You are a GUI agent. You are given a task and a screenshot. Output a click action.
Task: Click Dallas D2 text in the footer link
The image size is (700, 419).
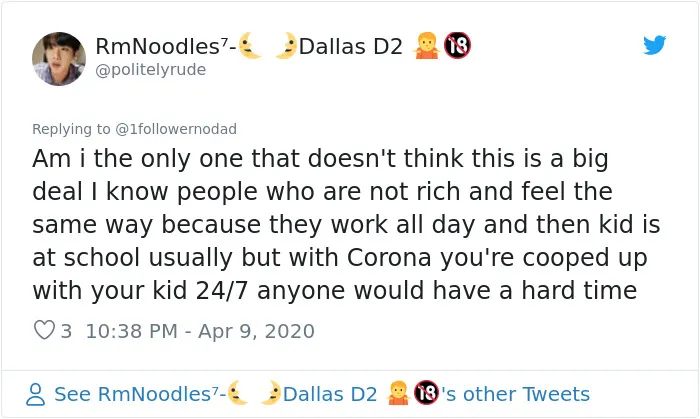point(330,394)
